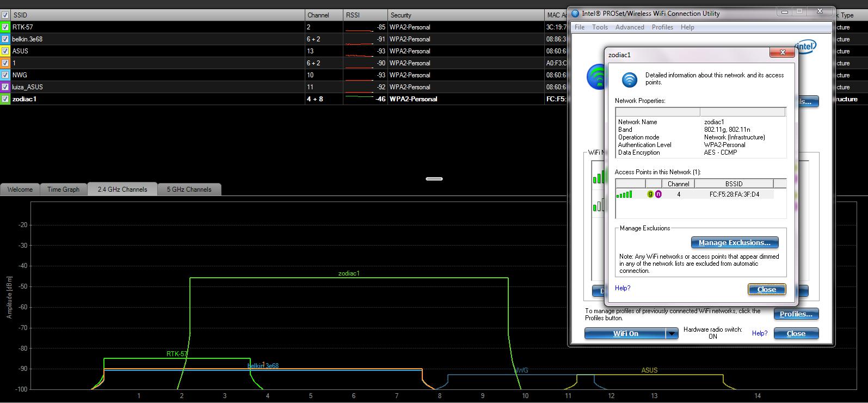Minimize the Intel PROSet window
This screenshot has width=868, height=403.
pos(784,11)
